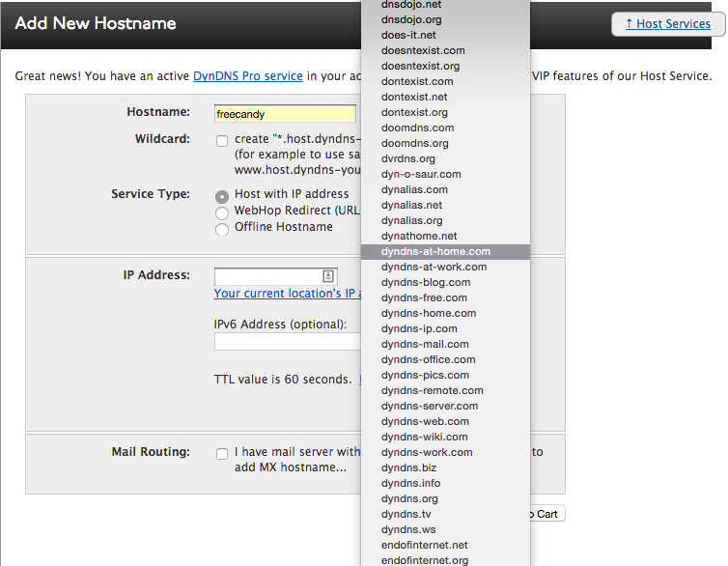
Task: Click the Hostname text field
Action: pos(285,114)
